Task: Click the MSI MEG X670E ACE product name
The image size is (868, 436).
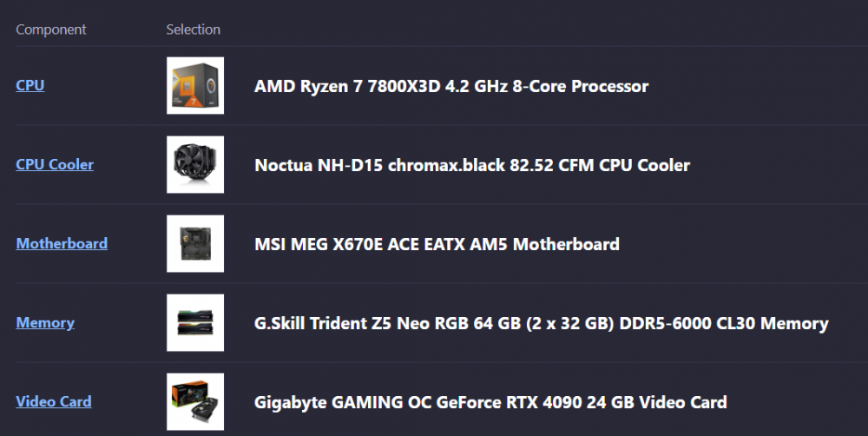Action: [437, 244]
